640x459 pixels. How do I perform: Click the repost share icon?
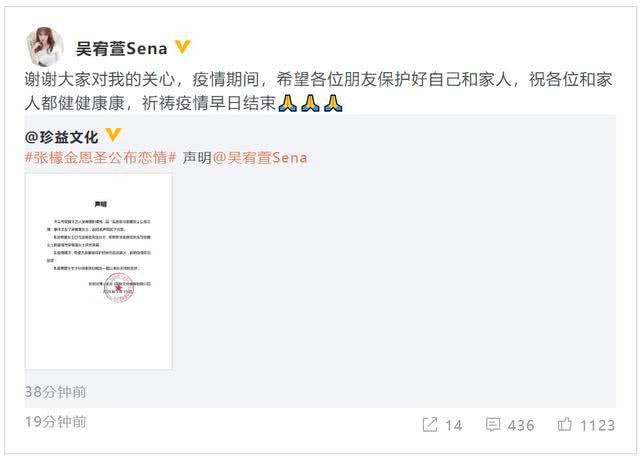pos(430,424)
